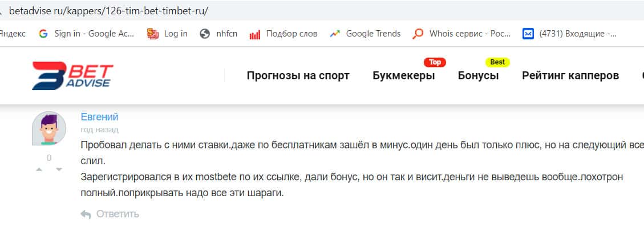644x231 pixels.
Task: Open the Входящие mail bookmark
Action: coord(570,34)
